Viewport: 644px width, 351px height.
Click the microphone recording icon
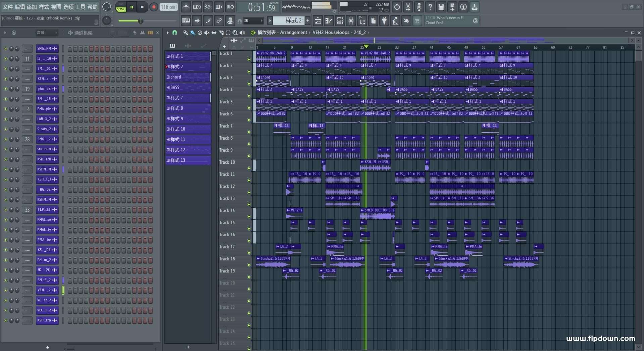tap(419, 7)
